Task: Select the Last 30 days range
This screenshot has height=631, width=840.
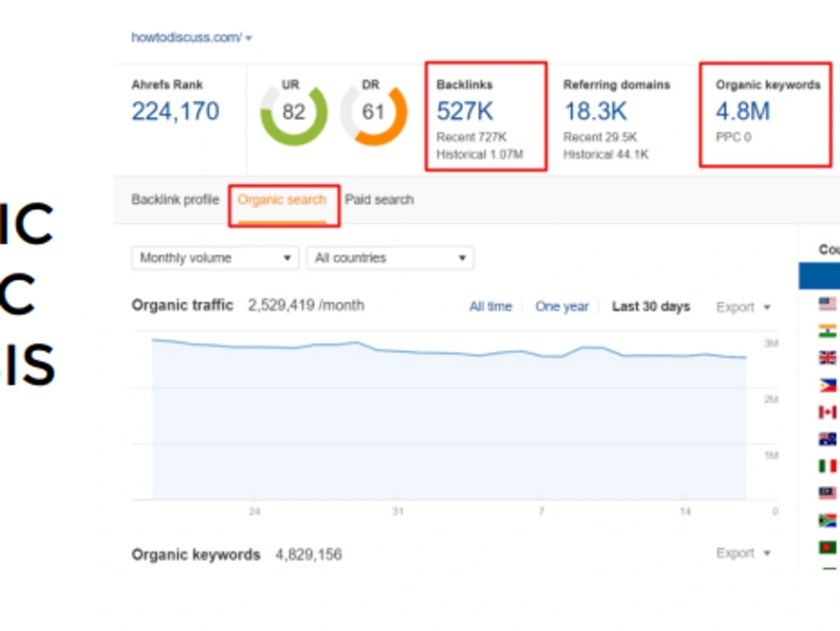Action: pos(651,307)
